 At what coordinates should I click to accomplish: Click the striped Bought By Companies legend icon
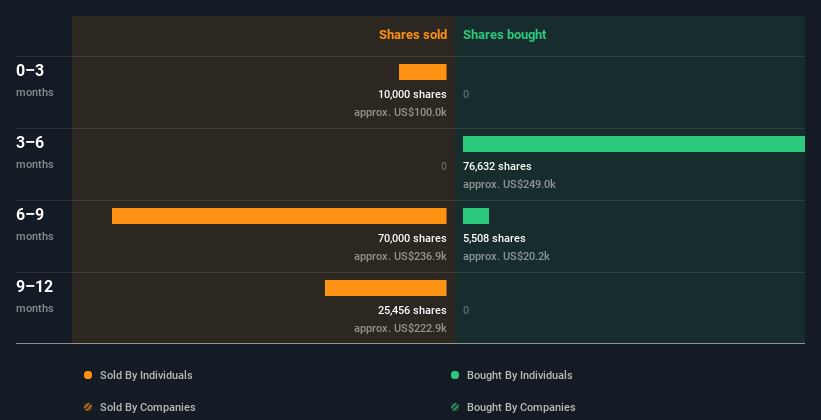pos(455,407)
